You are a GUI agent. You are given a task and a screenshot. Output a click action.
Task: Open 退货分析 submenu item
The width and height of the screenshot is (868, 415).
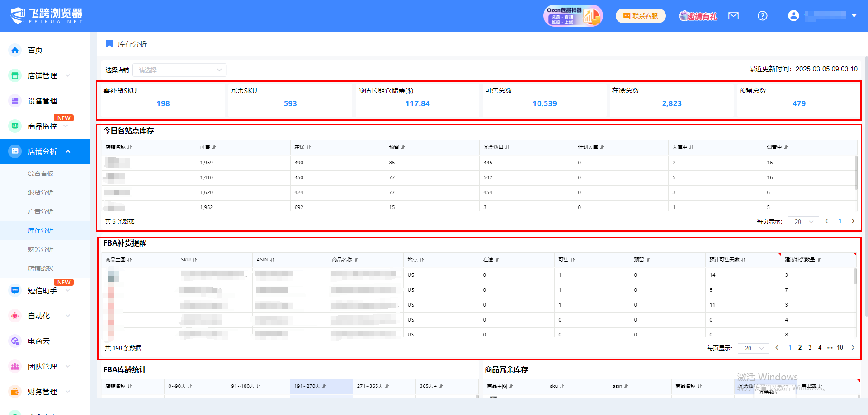point(41,192)
